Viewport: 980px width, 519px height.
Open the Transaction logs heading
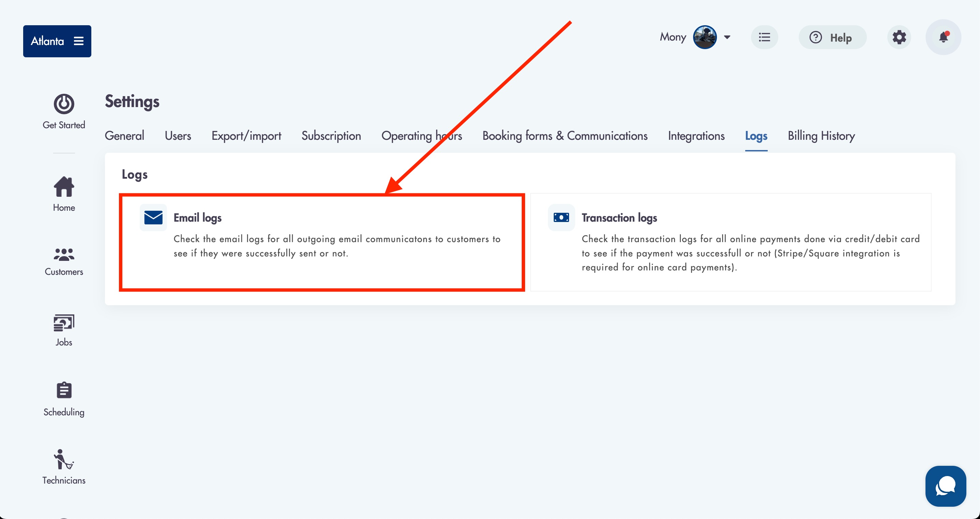pyautogui.click(x=619, y=218)
